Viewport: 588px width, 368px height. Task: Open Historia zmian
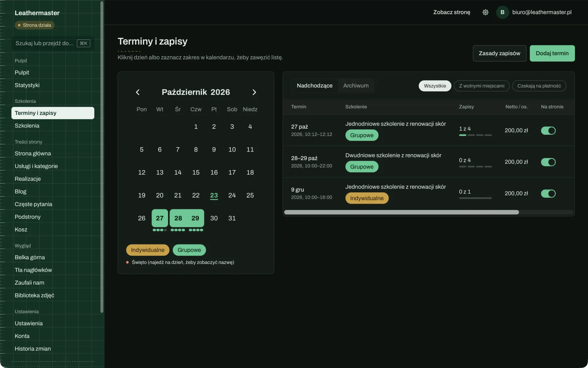[52, 349]
